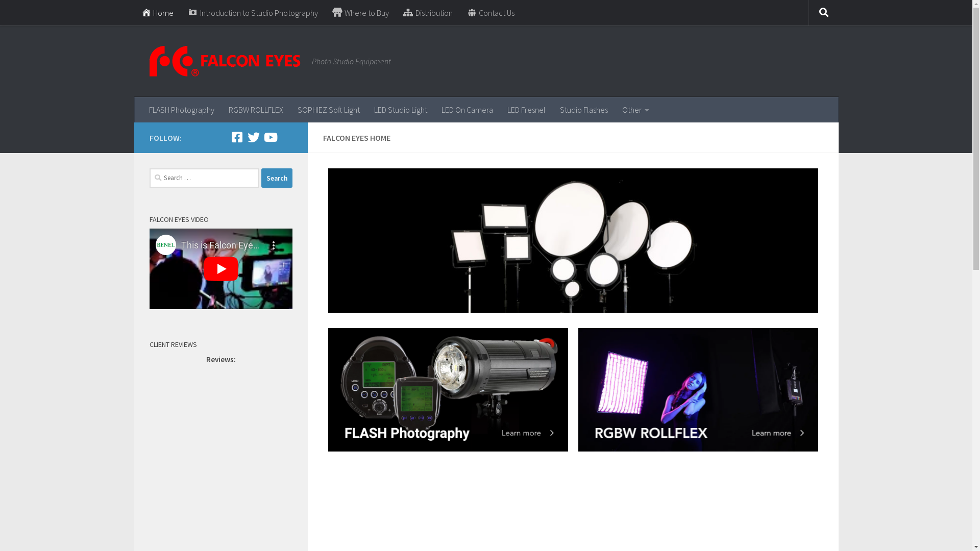Click 'FALCON EYES VIDEO' sidebar heading
980x551 pixels.
(x=179, y=219)
